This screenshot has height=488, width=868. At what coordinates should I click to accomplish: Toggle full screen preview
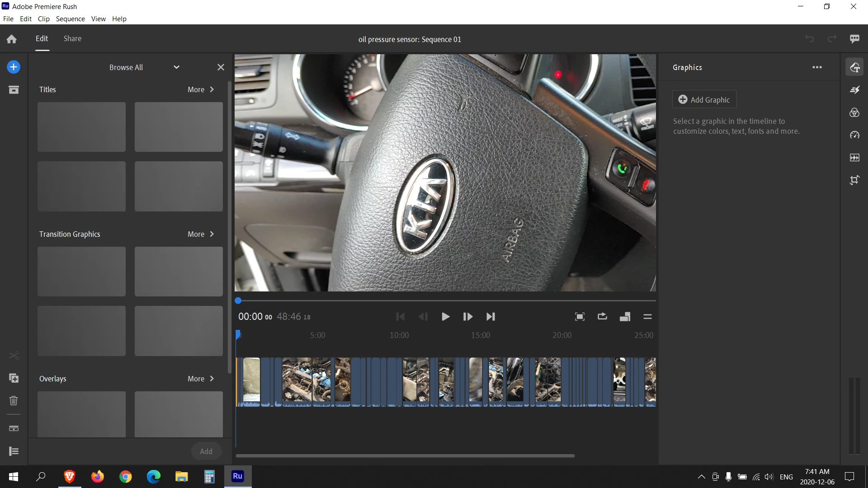pos(580,317)
